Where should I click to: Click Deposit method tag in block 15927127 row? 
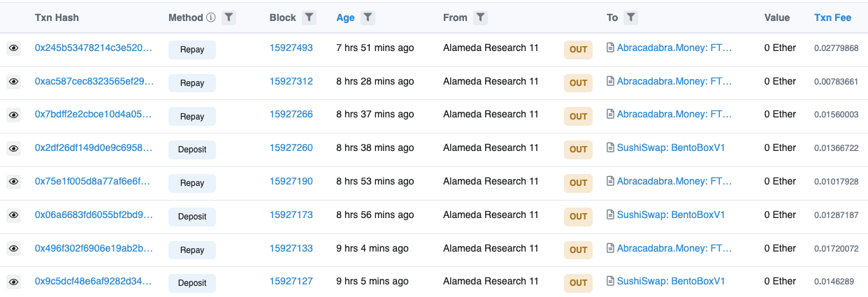(192, 283)
